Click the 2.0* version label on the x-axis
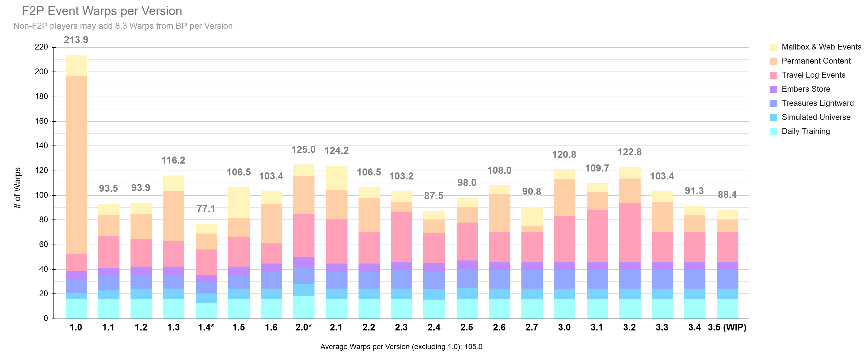The height and width of the screenshot is (354, 868). pyautogui.click(x=303, y=327)
